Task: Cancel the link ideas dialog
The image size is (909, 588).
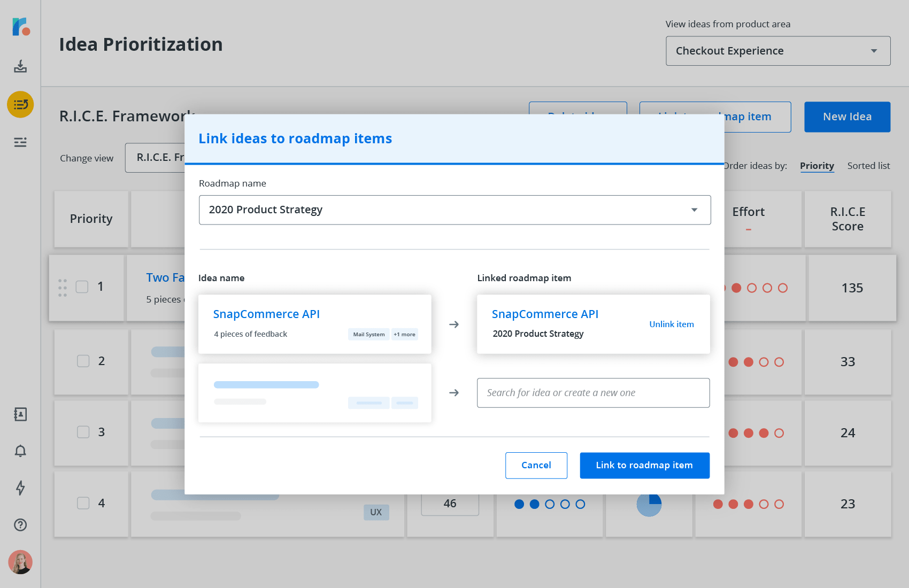Action: [536, 466]
